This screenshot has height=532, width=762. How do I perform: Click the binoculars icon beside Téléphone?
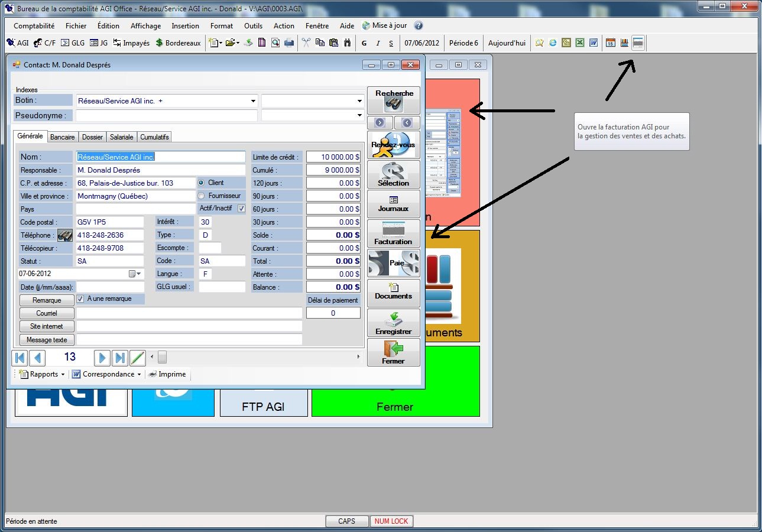point(65,235)
